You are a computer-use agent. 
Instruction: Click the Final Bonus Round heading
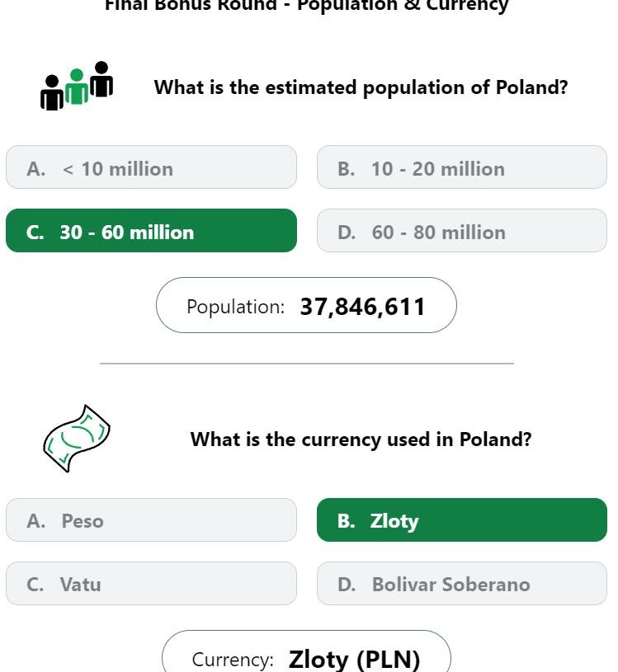307,6
